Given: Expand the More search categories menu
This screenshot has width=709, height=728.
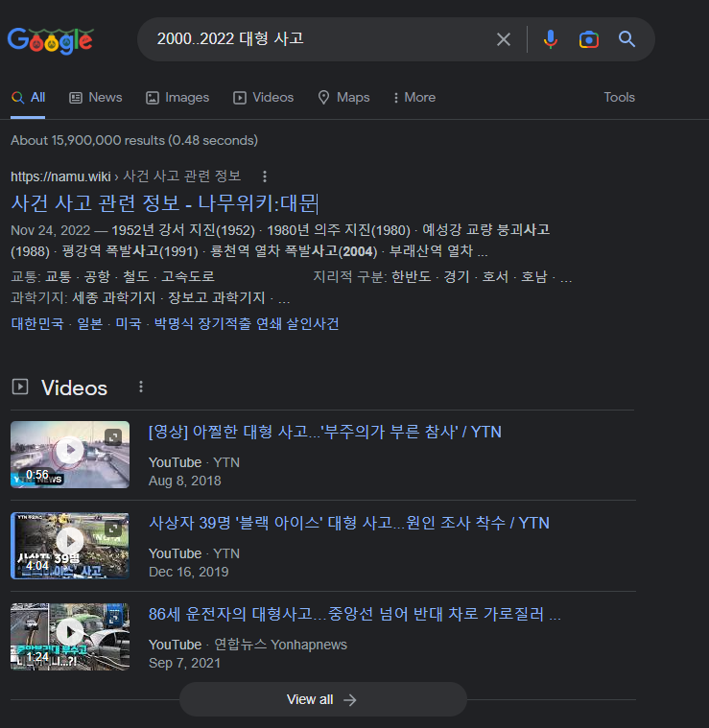Looking at the screenshot, I should click(414, 98).
